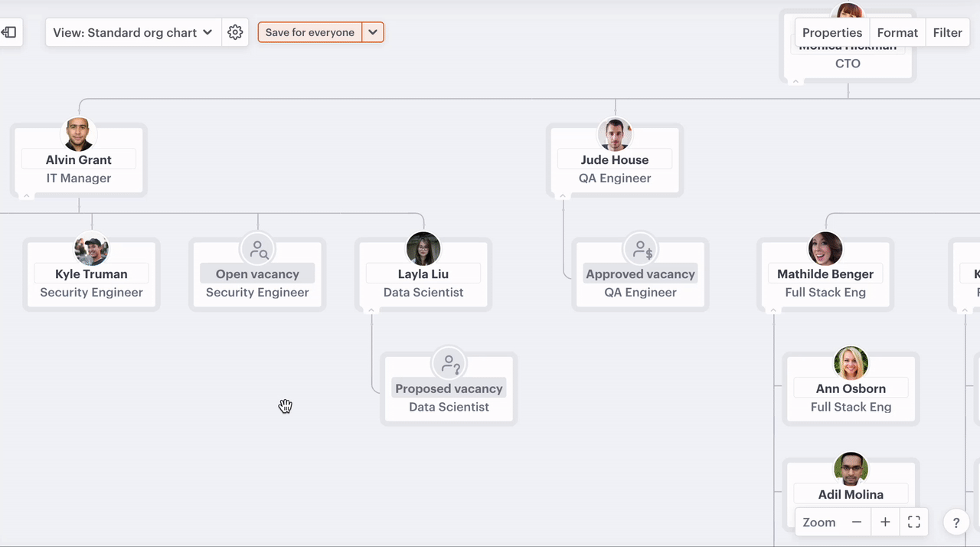Zoom out with the minus icon
Viewport: 980px width, 547px height.
pyautogui.click(x=857, y=522)
